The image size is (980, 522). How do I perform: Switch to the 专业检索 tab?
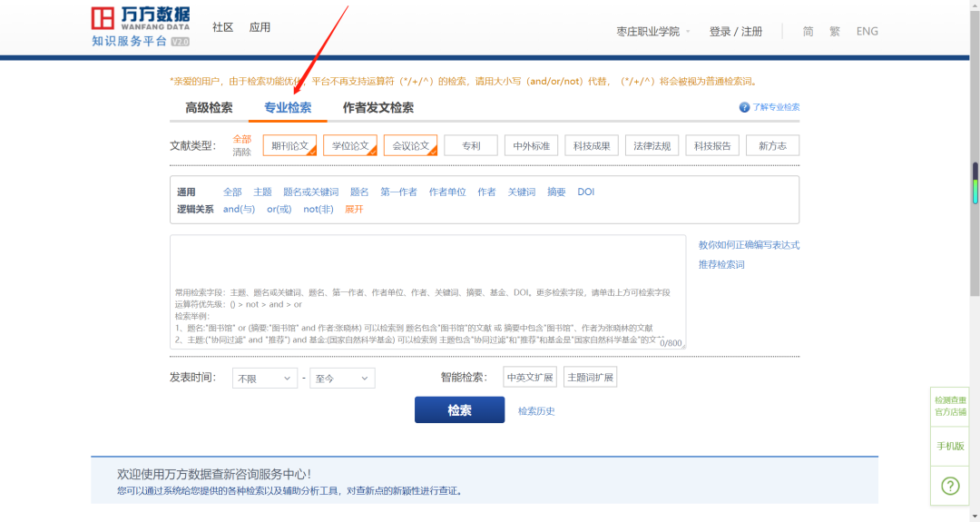point(288,107)
